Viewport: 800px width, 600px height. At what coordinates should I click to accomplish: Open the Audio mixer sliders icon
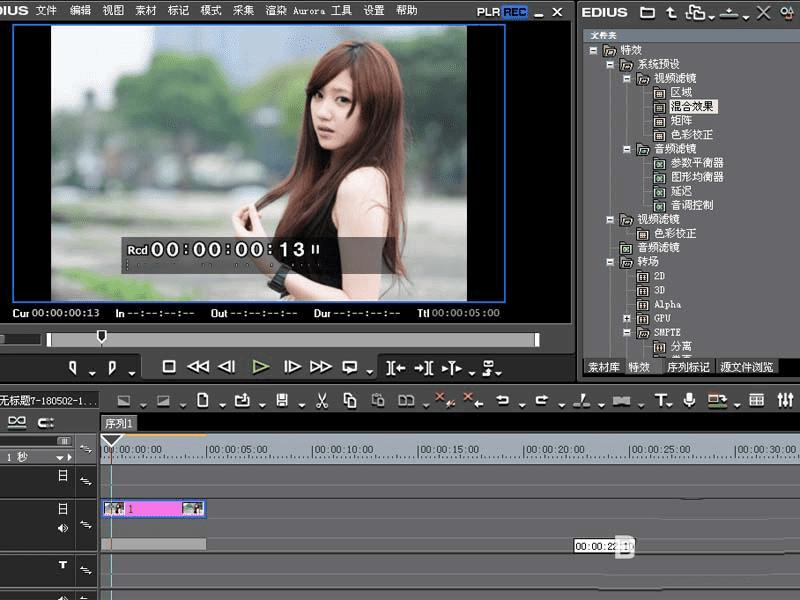coord(785,401)
